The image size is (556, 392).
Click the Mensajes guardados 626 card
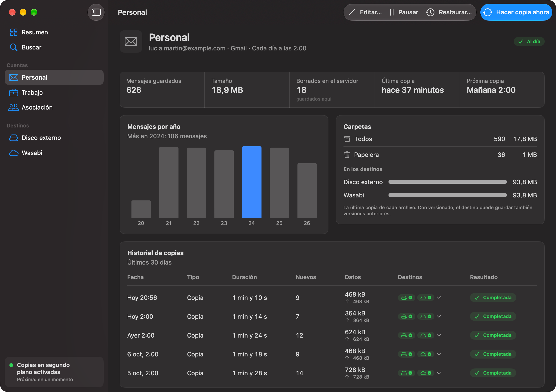pyautogui.click(x=162, y=90)
